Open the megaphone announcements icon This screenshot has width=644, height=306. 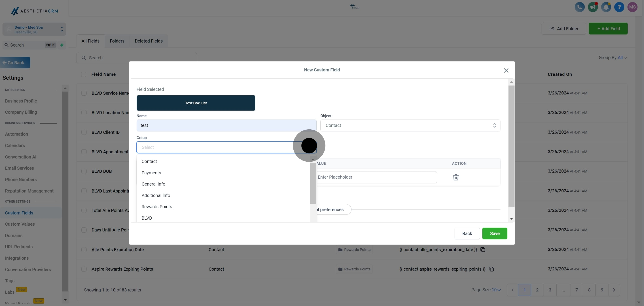[x=593, y=7]
